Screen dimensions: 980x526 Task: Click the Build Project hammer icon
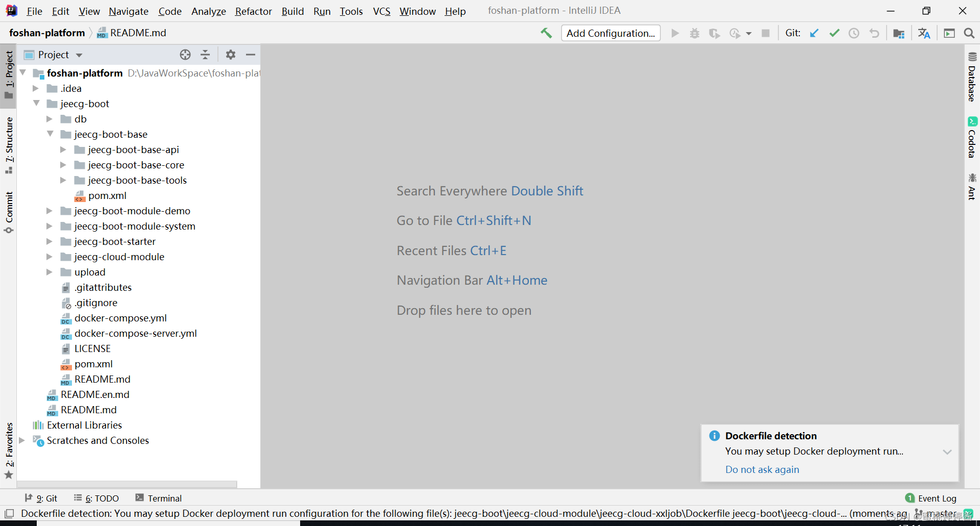546,33
